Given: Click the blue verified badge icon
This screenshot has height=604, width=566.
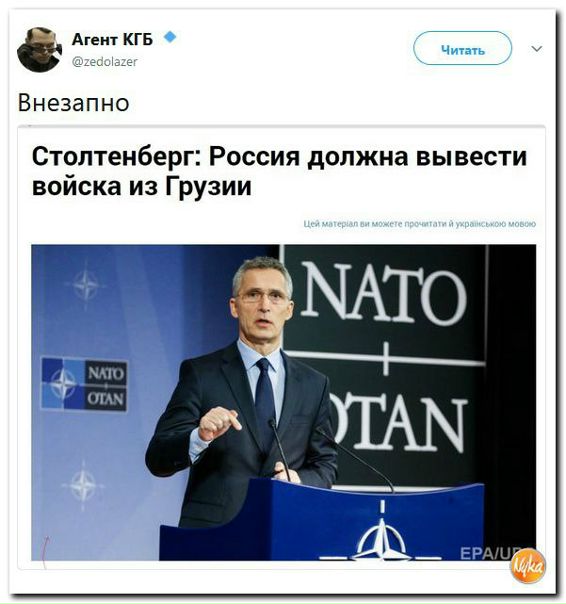Looking at the screenshot, I should click(170, 37).
